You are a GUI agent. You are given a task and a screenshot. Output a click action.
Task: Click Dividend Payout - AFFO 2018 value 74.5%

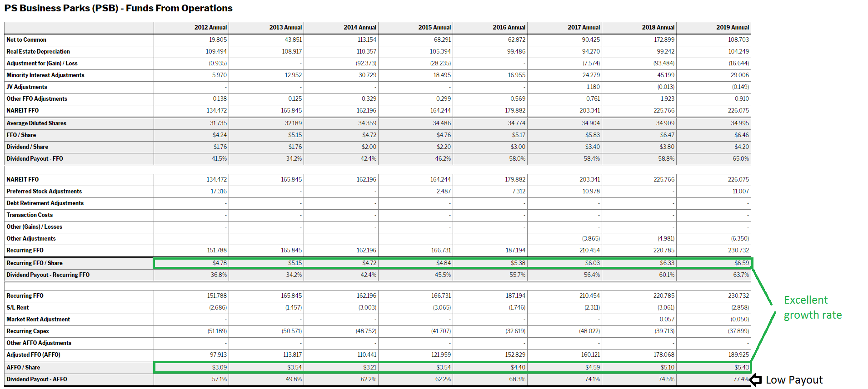pyautogui.click(x=667, y=379)
